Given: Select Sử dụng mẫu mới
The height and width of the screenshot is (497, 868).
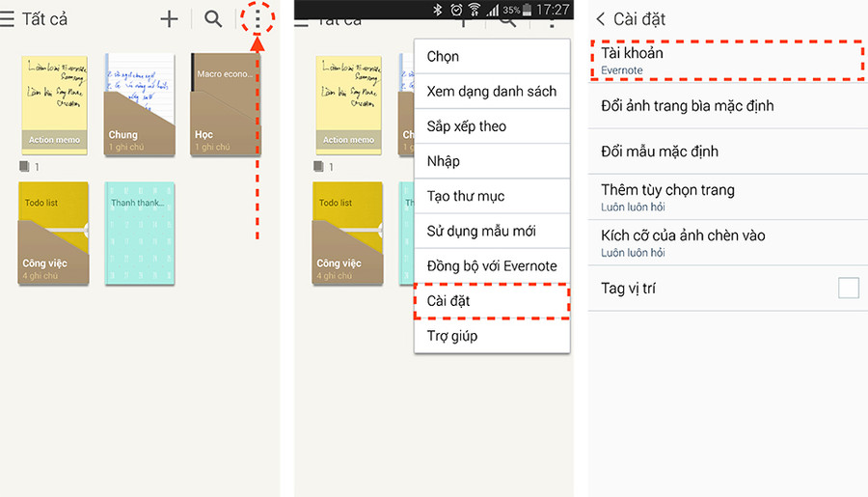Looking at the screenshot, I should [492, 231].
